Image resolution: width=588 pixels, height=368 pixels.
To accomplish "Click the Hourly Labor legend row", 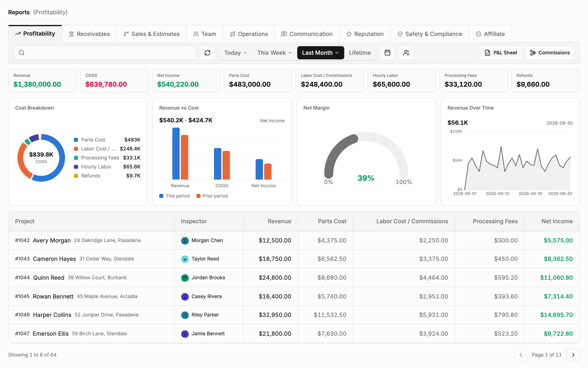I will pyautogui.click(x=107, y=167).
